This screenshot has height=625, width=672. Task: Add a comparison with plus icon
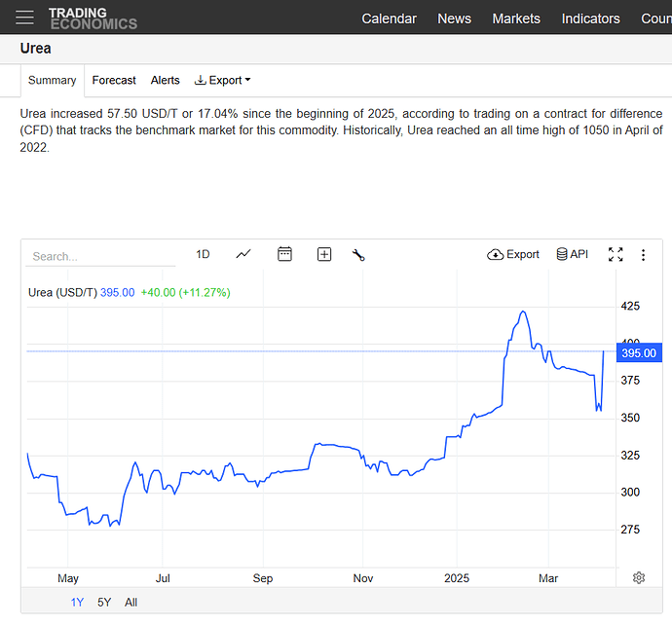tap(324, 254)
